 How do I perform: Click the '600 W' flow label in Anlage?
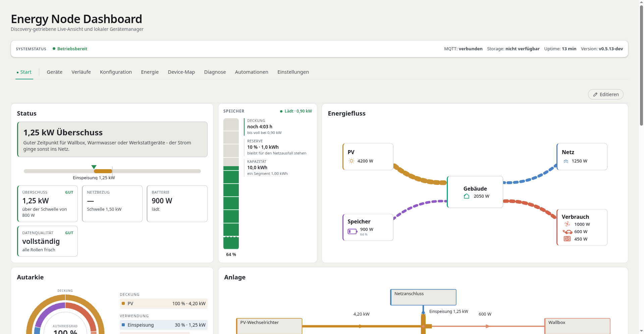[x=485, y=314]
